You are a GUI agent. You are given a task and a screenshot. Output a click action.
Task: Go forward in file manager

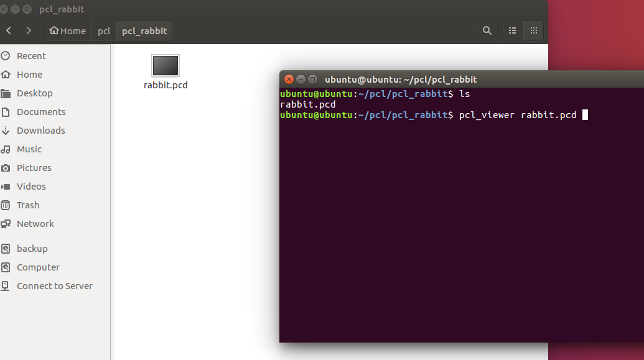pyautogui.click(x=29, y=31)
